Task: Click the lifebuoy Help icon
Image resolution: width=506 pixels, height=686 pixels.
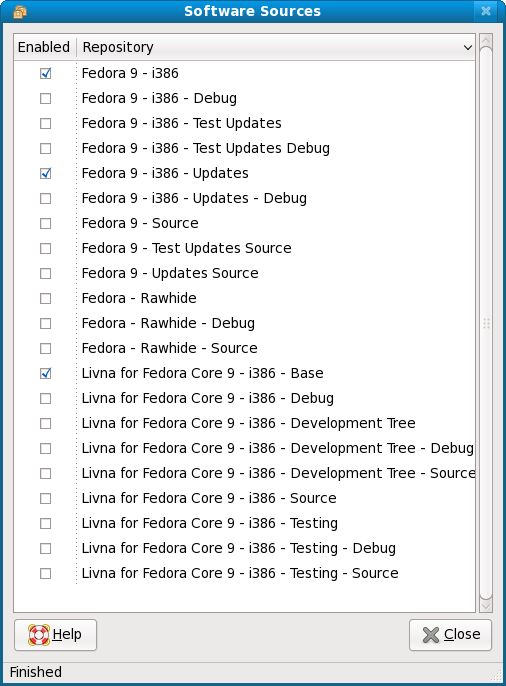Action: pyautogui.click(x=38, y=635)
